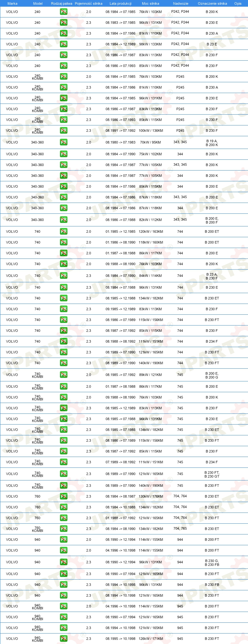Select the power value 120kW / 163KM

(151, 231)
